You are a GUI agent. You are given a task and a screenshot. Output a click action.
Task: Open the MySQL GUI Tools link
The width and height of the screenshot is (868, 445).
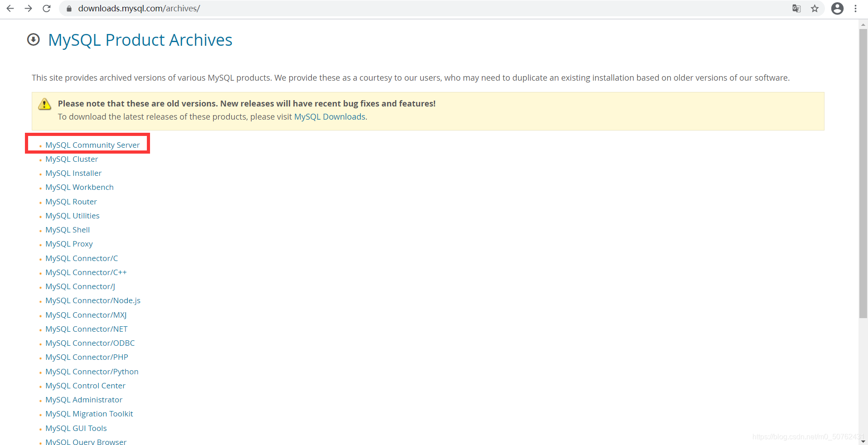76,428
